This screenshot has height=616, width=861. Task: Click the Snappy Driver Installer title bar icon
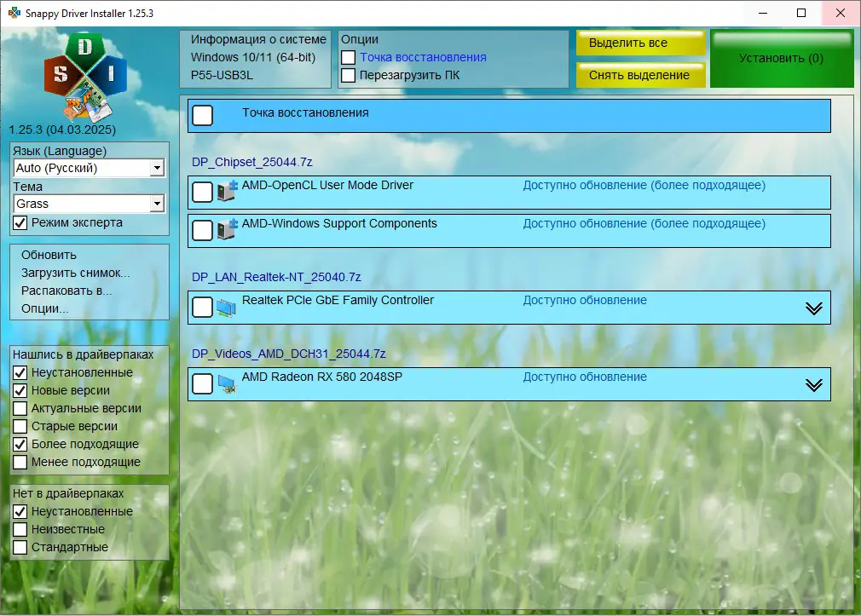pos(14,13)
